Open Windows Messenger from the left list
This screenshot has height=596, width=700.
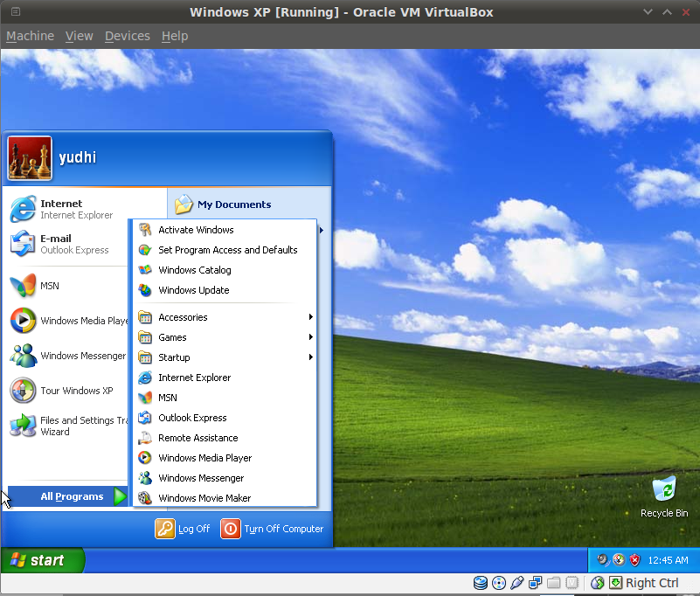67,356
